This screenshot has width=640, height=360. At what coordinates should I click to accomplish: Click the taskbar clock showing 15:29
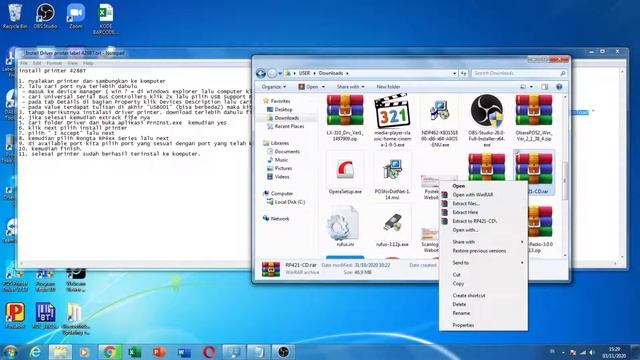click(614, 353)
